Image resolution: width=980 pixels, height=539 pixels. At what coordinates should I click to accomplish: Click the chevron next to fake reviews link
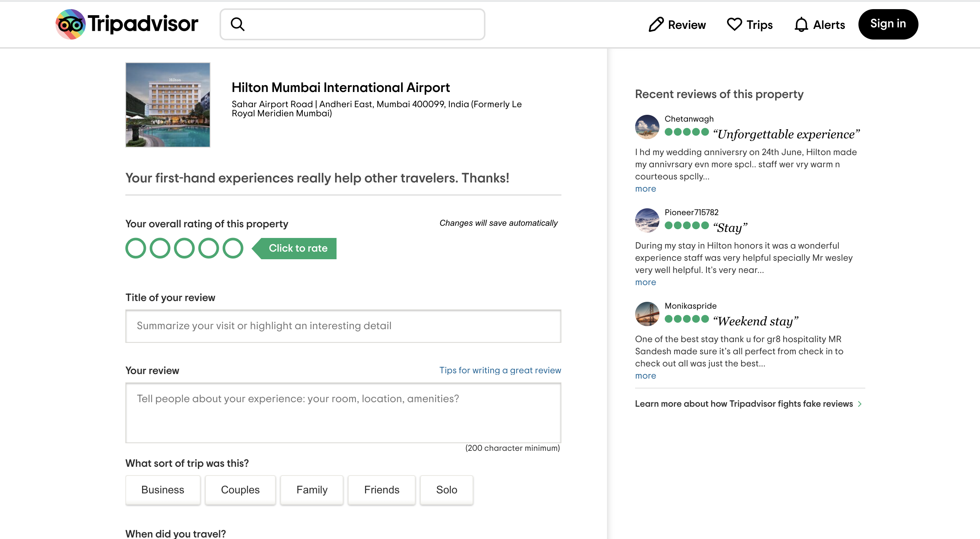[x=860, y=404]
